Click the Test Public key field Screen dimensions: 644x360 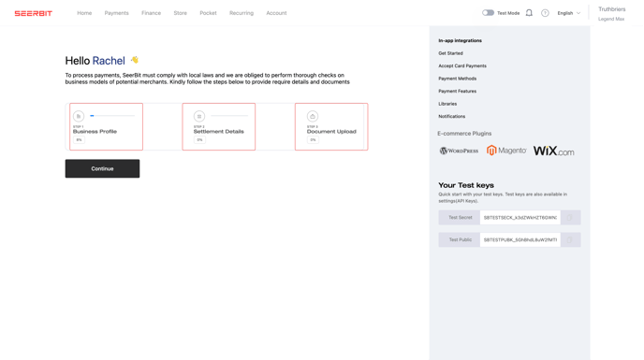(x=520, y=239)
